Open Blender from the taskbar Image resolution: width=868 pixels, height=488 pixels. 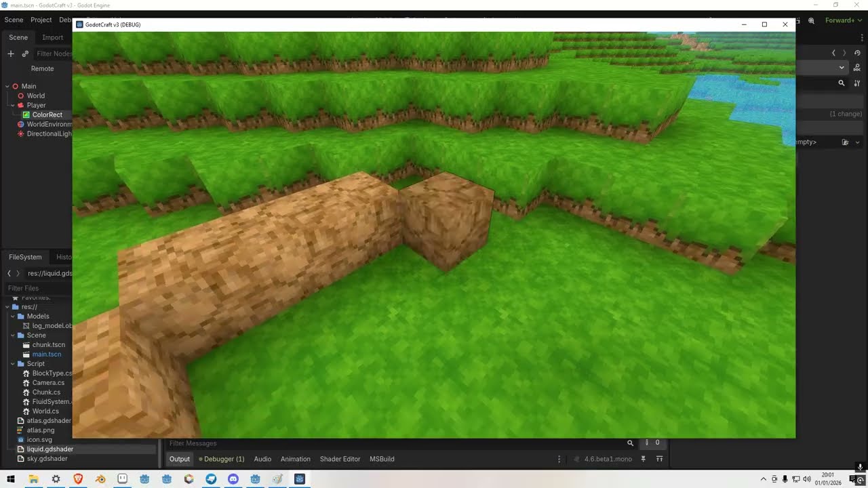[x=100, y=479]
